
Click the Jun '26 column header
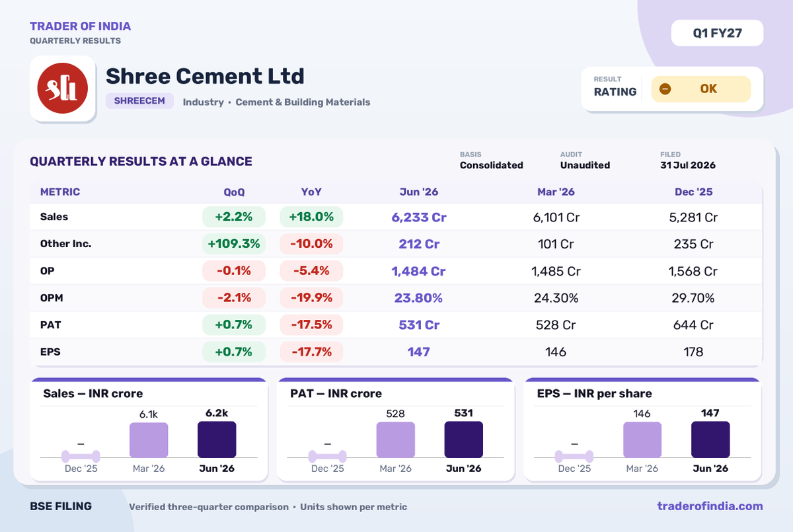coord(419,192)
